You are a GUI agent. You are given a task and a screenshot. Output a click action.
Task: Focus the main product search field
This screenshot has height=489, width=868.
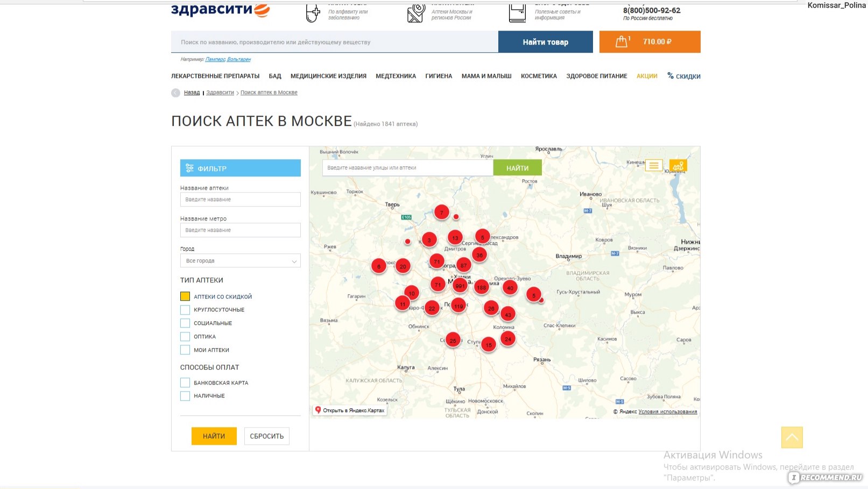(335, 42)
